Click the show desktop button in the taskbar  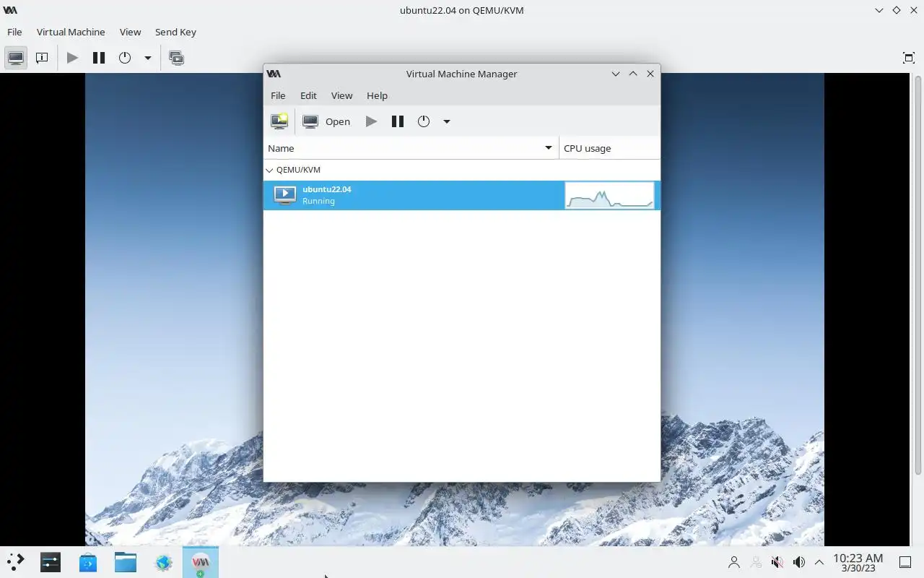pyautogui.click(x=905, y=562)
